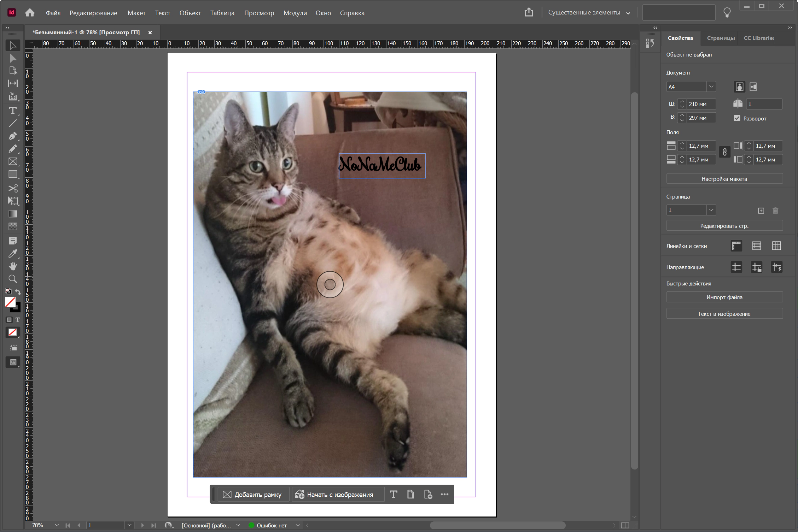Select the Type tool in the left toolbox
Viewport: 798px width, 532px height.
(13, 111)
